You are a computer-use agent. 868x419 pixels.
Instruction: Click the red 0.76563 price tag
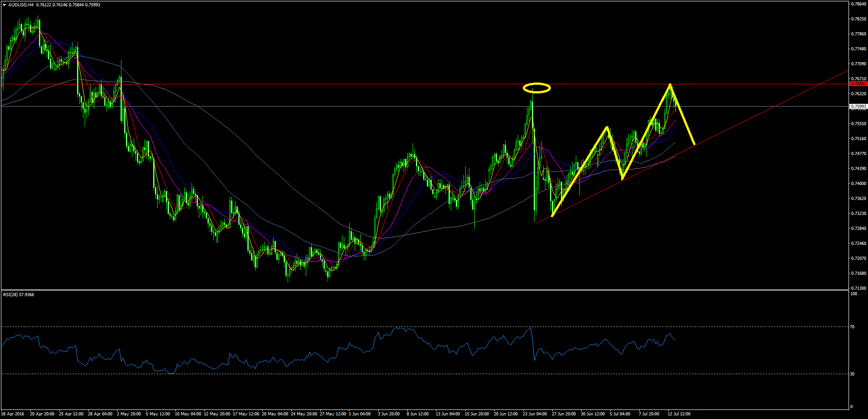pyautogui.click(x=858, y=84)
